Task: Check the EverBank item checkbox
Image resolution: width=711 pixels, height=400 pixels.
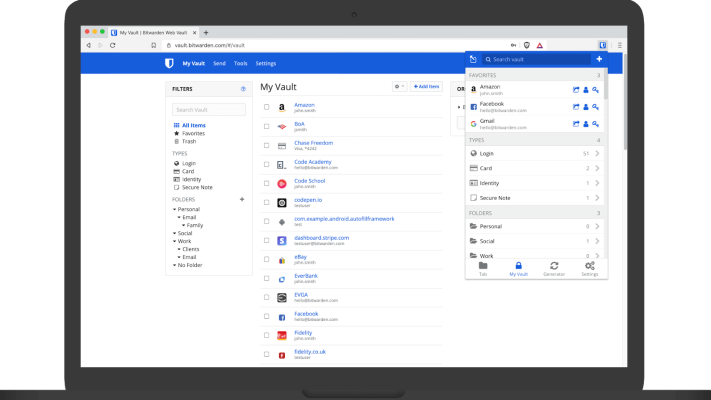Action: click(267, 278)
